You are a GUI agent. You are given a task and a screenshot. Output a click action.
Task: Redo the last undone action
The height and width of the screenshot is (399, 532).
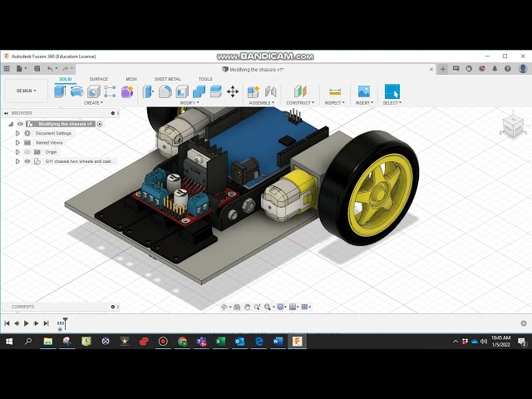65,69
